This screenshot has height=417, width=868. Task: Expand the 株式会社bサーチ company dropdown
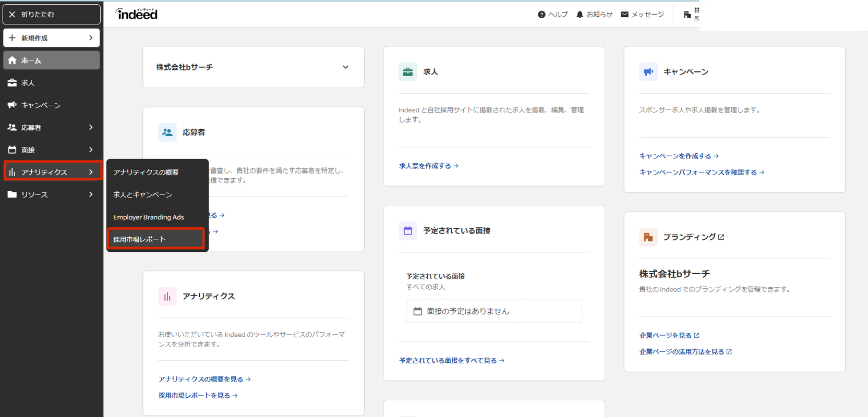[x=345, y=67]
